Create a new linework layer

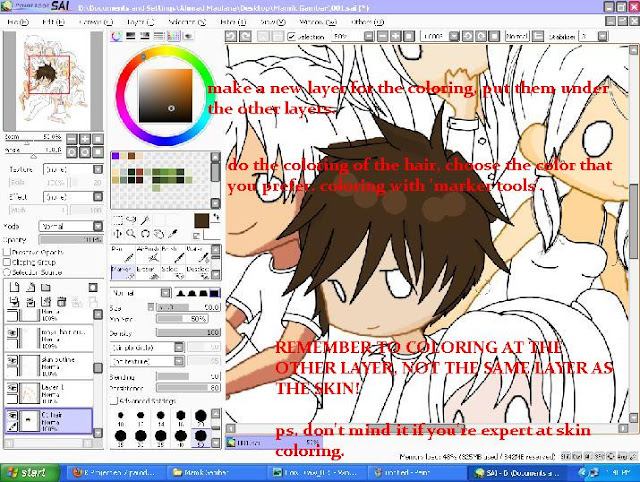pyautogui.click(x=30, y=287)
